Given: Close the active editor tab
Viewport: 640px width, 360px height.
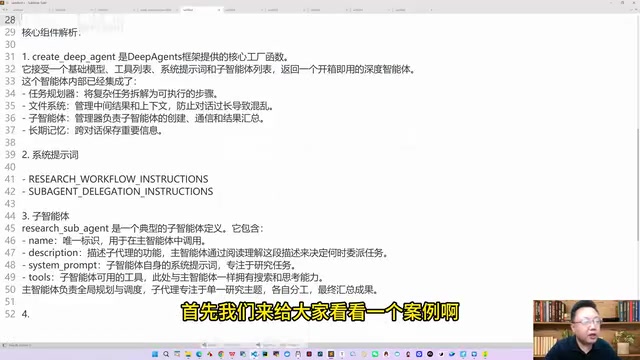Looking at the screenshot, I should [x=219, y=10].
